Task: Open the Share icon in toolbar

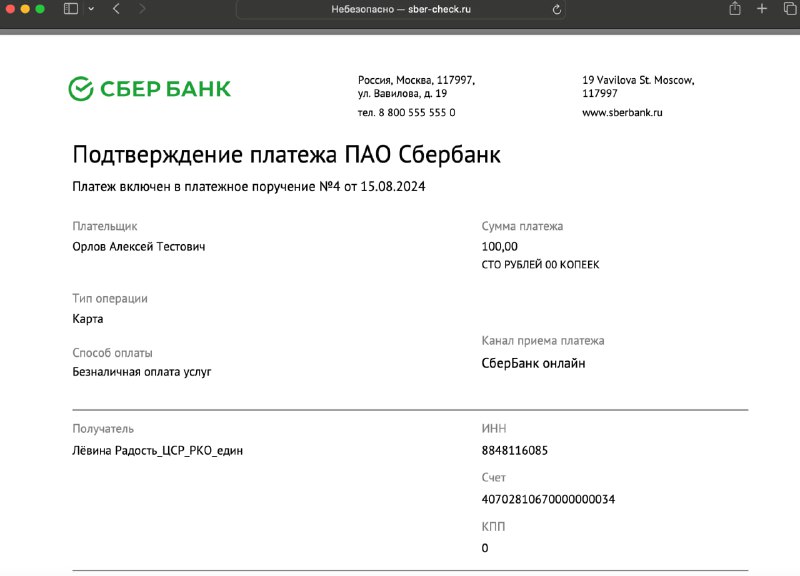Action: [x=735, y=8]
